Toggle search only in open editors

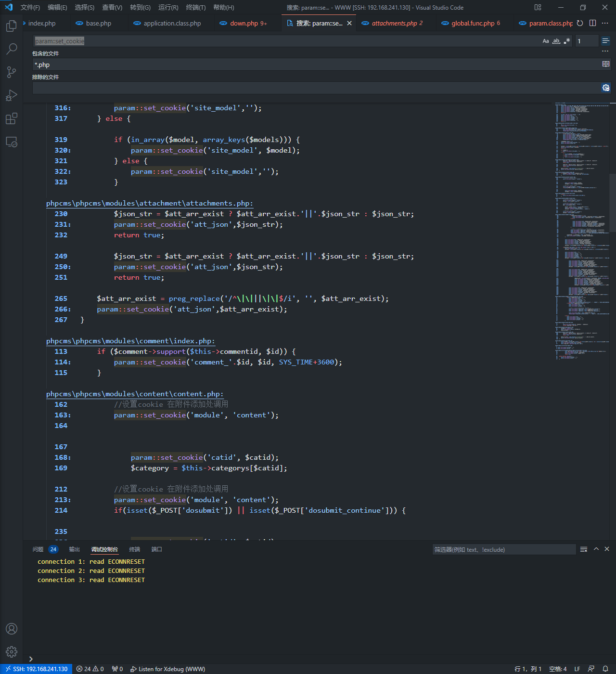[606, 64]
